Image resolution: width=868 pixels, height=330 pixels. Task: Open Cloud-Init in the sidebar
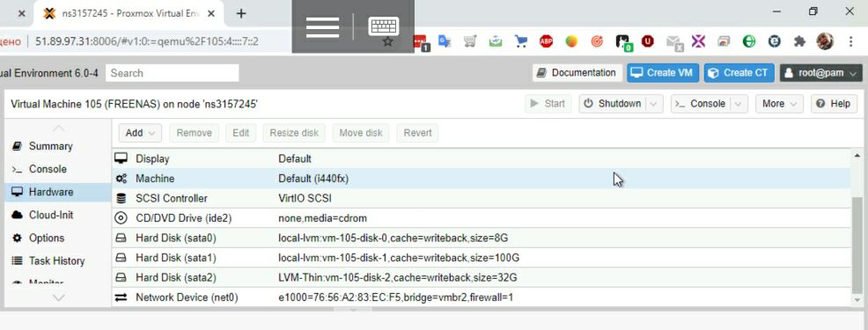(x=50, y=215)
